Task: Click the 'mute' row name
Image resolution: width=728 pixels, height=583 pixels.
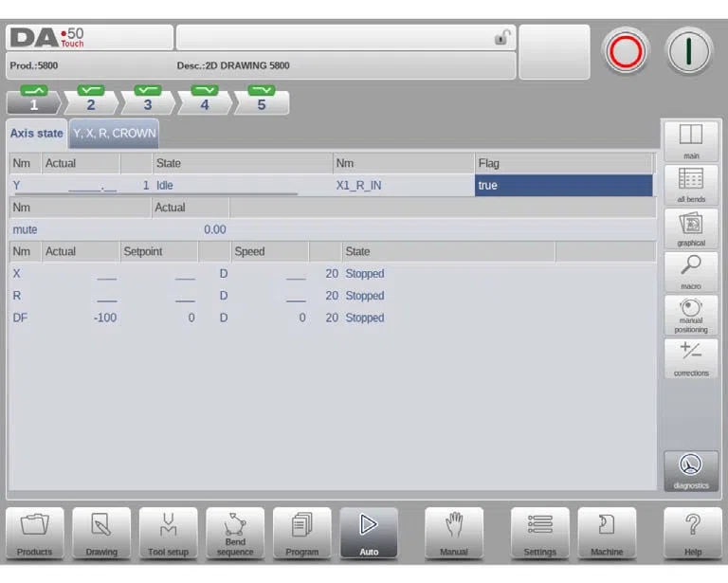Action: (x=25, y=229)
